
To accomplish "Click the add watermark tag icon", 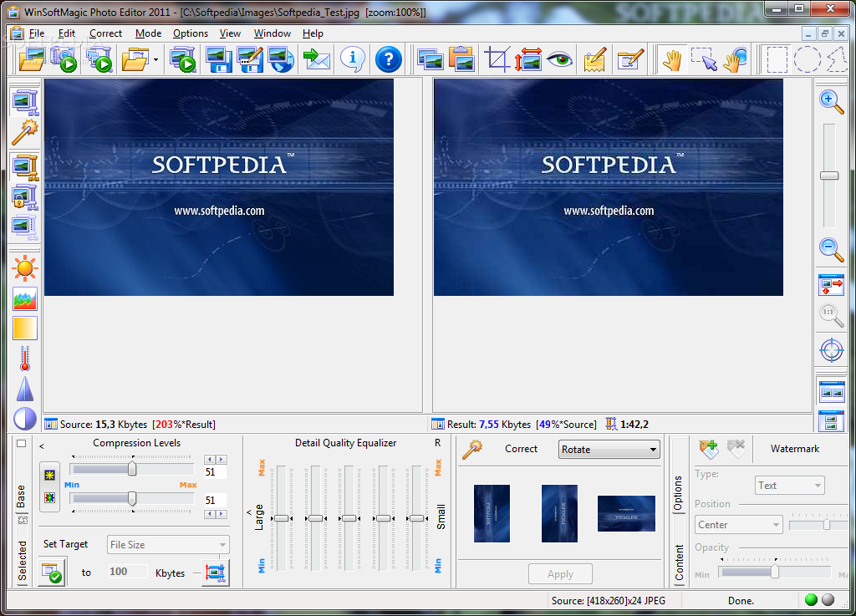I will click(x=709, y=449).
